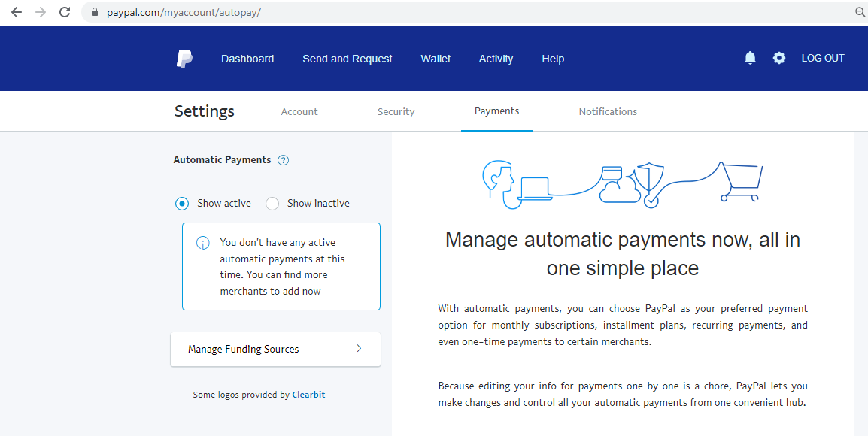
Task: Select the Show inactive radio button
Action: point(272,204)
